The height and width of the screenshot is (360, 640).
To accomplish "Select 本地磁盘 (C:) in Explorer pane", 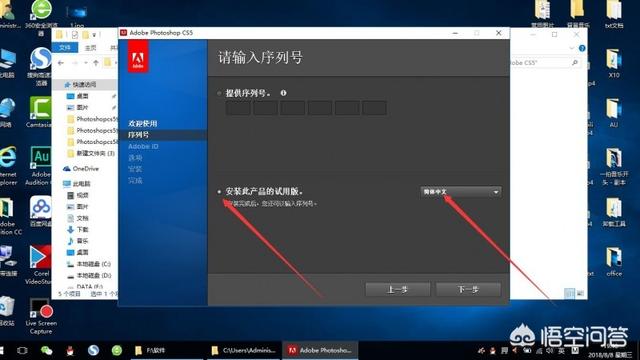I will pos(89,264).
